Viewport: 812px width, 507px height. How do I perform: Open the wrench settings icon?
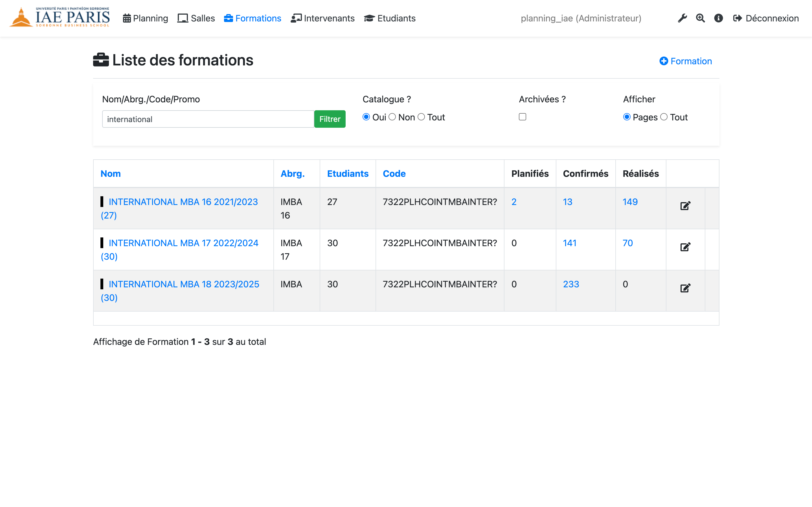click(682, 18)
